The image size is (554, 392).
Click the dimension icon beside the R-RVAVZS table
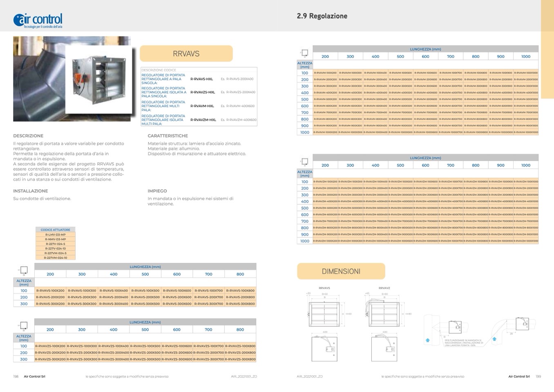(23, 326)
